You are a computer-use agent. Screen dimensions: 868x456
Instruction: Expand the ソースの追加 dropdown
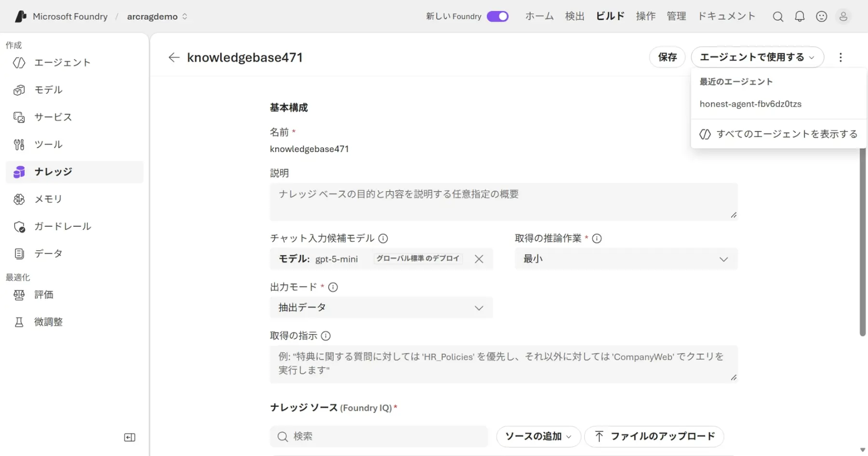click(538, 436)
